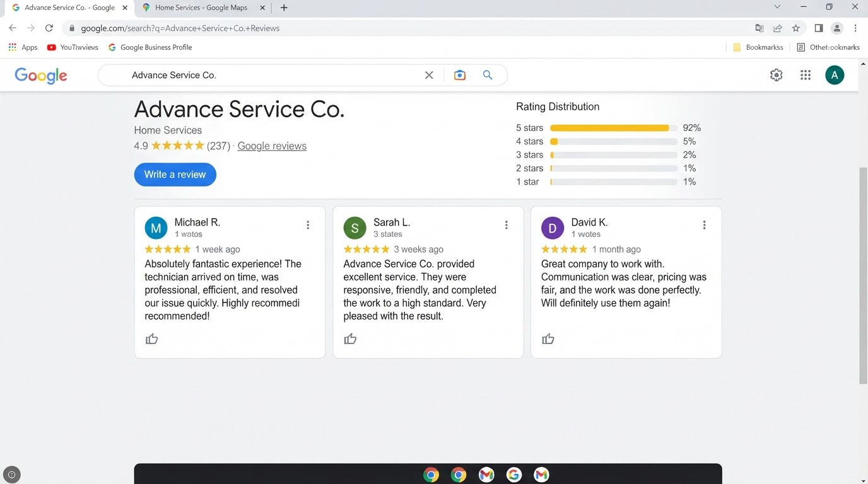Go back using the browser back arrow
Screen dimensions: 868x484
coord(13,28)
